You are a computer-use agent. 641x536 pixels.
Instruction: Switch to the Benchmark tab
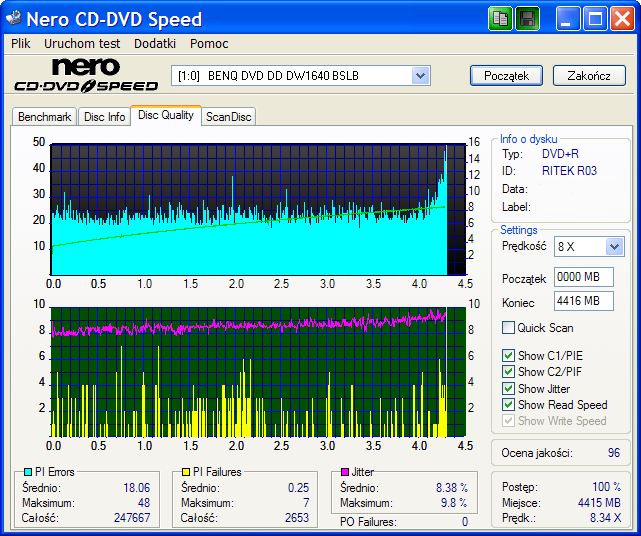45,117
